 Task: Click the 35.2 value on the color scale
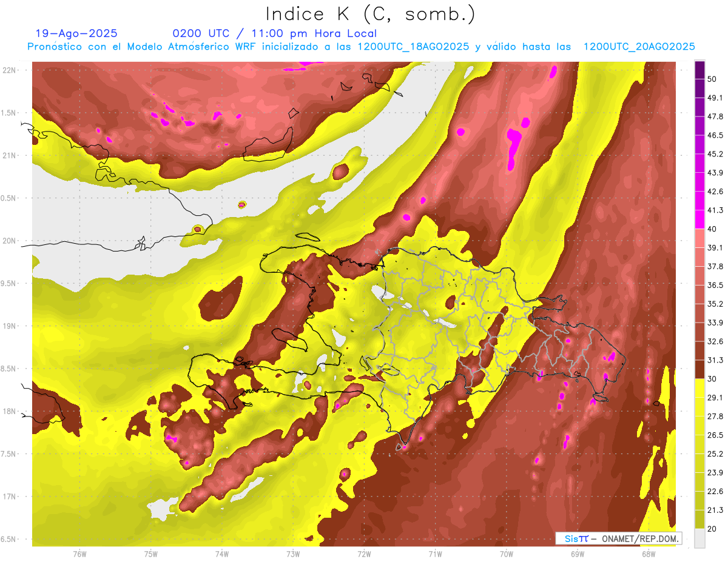[x=715, y=304]
